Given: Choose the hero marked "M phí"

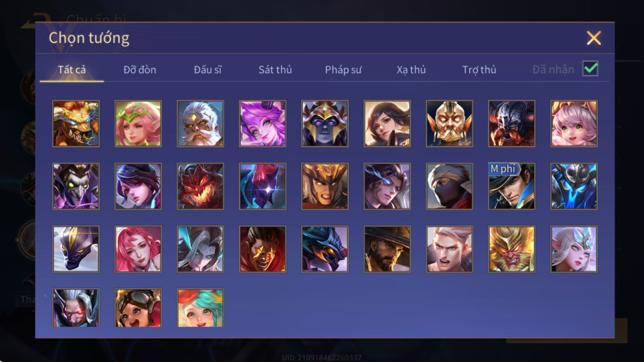Looking at the screenshot, I should point(512,186).
